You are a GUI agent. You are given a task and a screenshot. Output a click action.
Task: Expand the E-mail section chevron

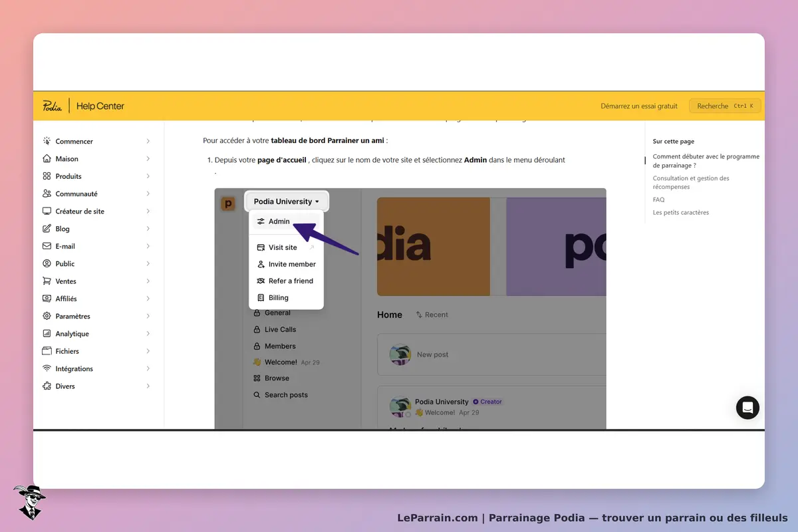click(148, 246)
